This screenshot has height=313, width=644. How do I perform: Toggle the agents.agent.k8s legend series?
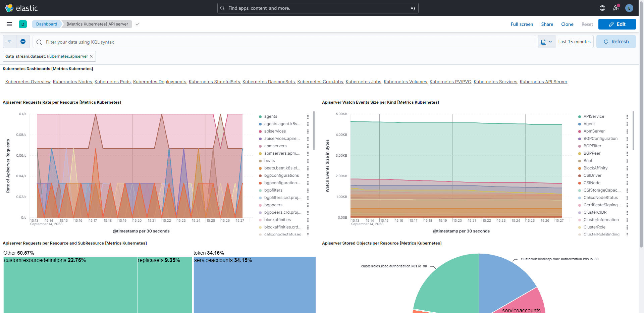coord(283,124)
